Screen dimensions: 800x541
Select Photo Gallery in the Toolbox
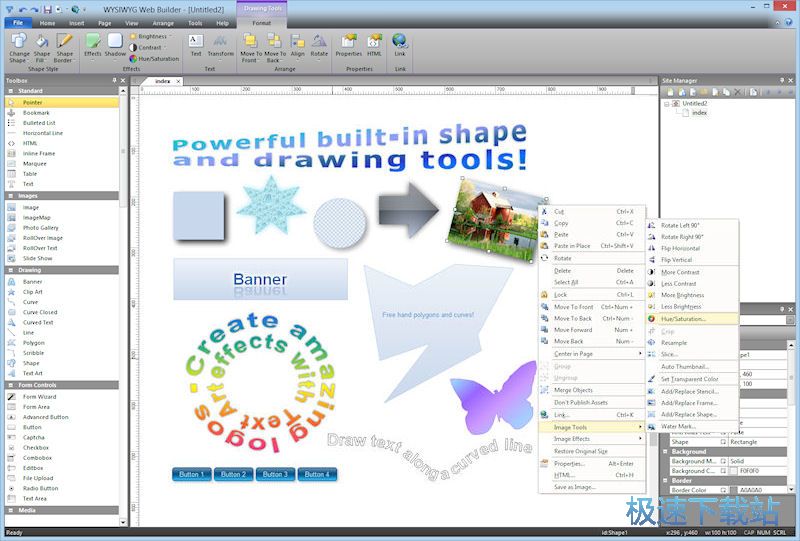pyautogui.click(x=62, y=228)
